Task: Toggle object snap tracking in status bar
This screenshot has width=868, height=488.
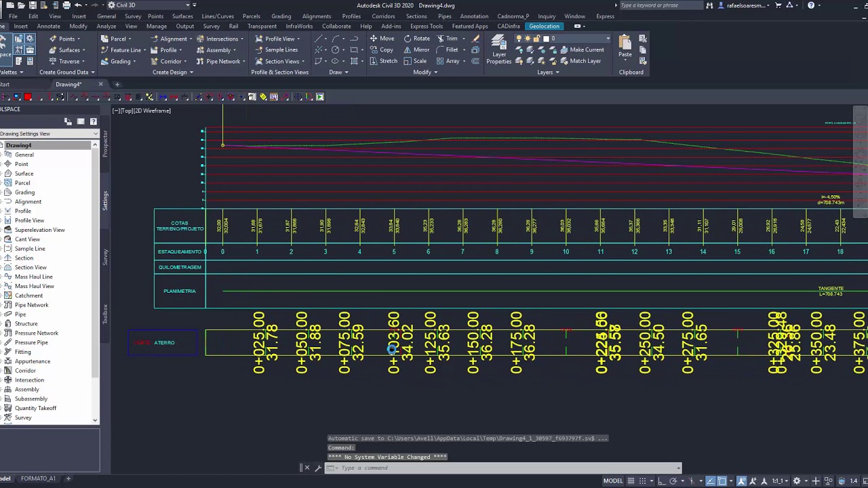Action: coord(710,481)
